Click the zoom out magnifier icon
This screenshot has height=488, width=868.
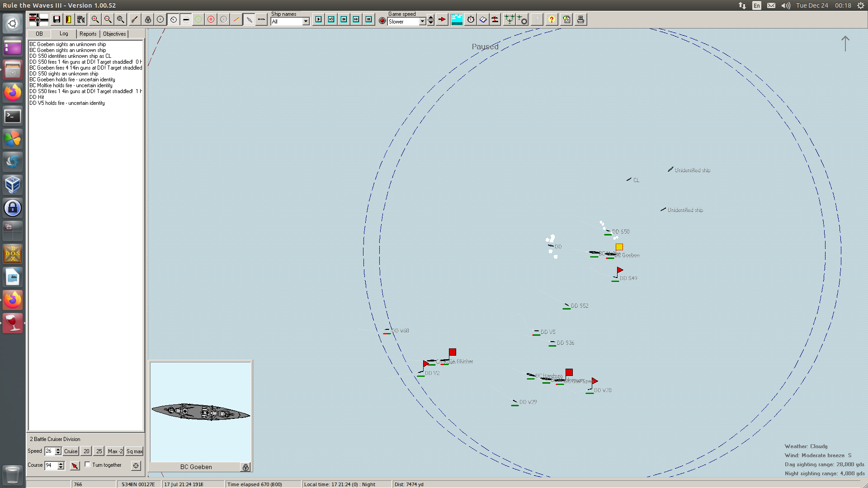pos(108,19)
